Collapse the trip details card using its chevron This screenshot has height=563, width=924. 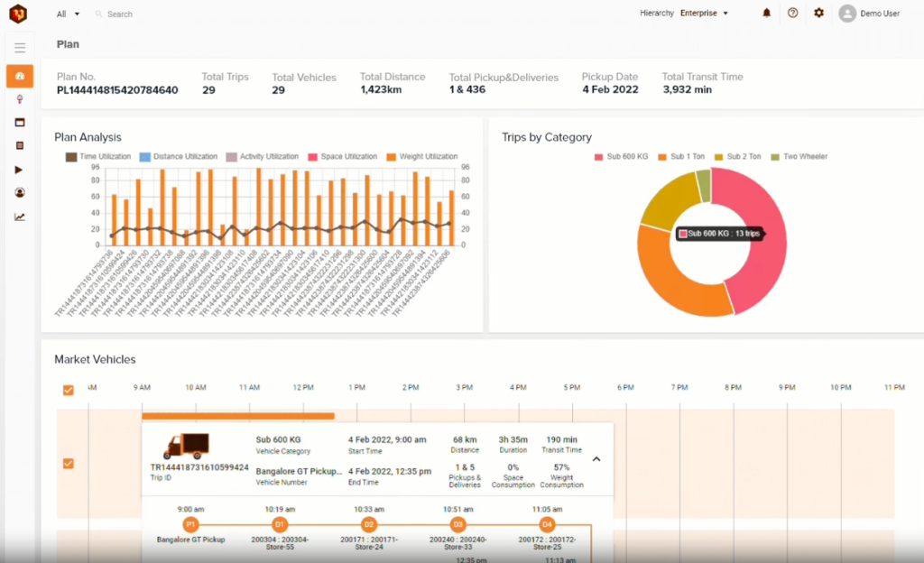coord(596,460)
